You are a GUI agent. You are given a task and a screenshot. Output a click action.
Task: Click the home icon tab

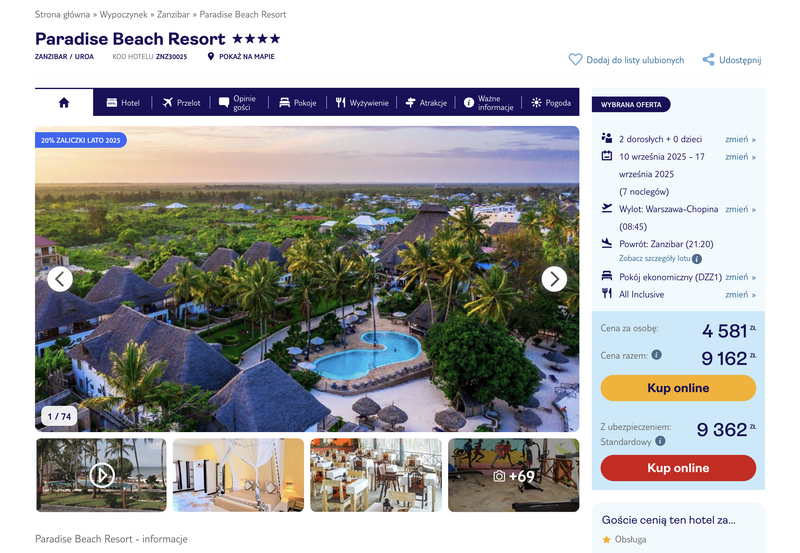point(64,103)
